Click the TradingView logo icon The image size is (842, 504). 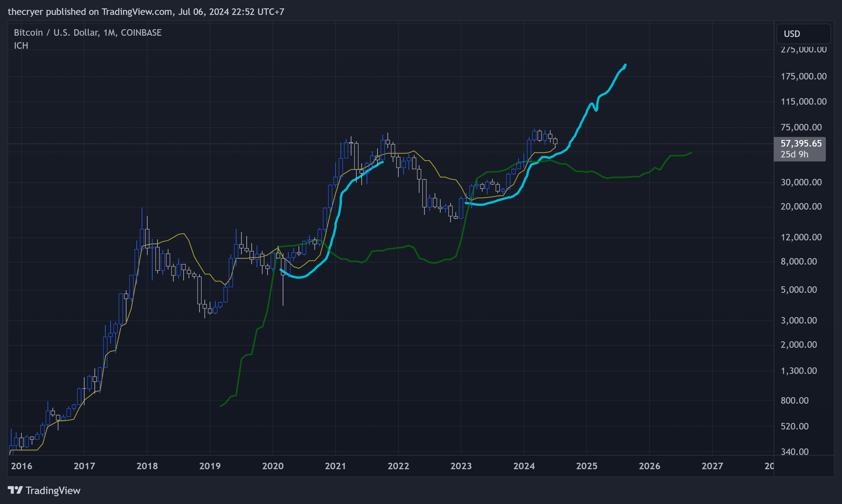(15, 490)
